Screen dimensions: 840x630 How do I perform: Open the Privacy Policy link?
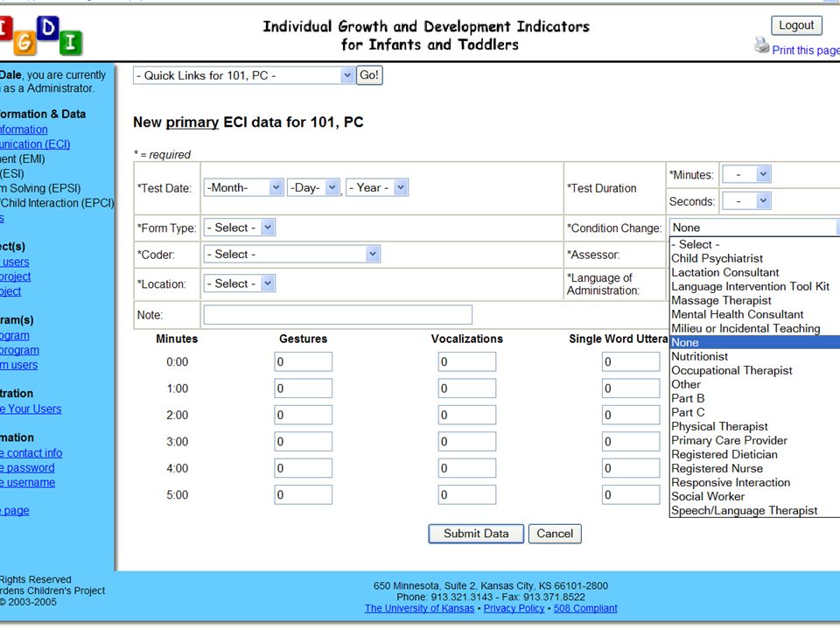point(514,608)
